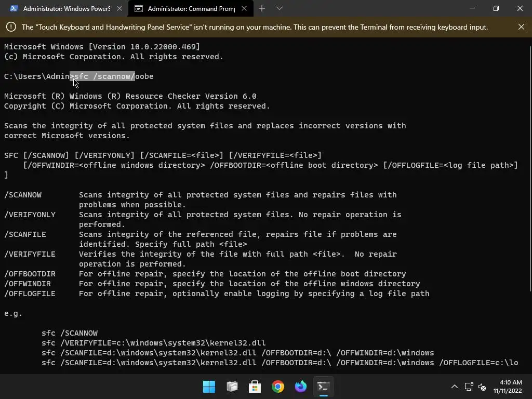The height and width of the screenshot is (399, 532).
Task: Click the '/OFFWINDIR' option label
Action: pos(27,283)
